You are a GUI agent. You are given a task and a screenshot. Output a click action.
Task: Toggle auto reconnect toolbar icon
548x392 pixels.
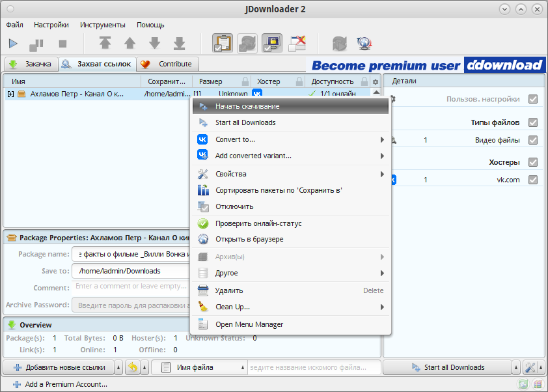pos(247,44)
